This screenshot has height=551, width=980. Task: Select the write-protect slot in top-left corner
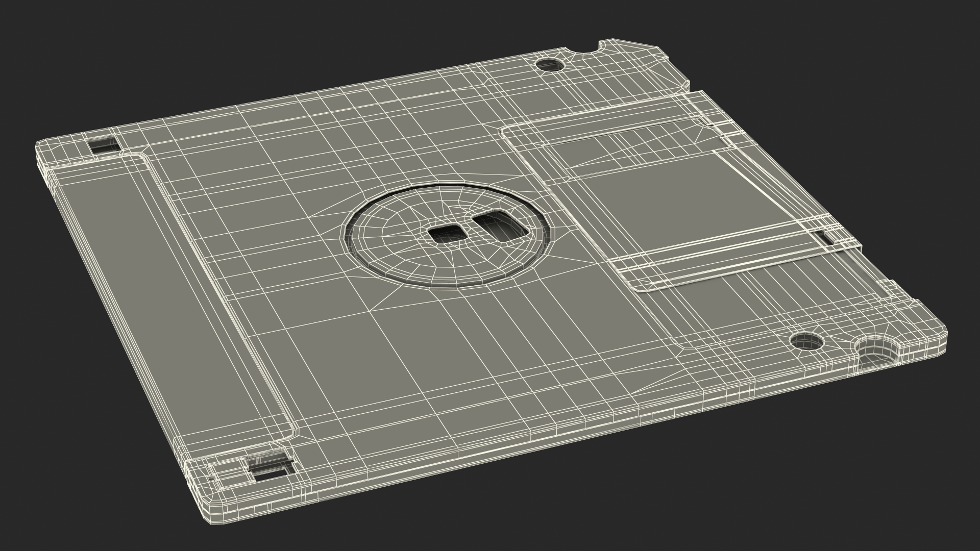104,145
